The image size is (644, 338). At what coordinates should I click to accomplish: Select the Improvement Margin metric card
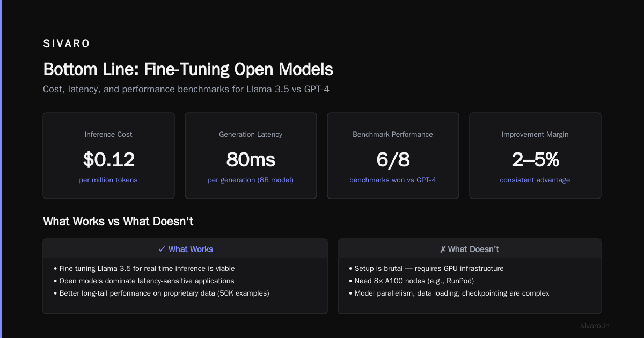tap(535, 156)
